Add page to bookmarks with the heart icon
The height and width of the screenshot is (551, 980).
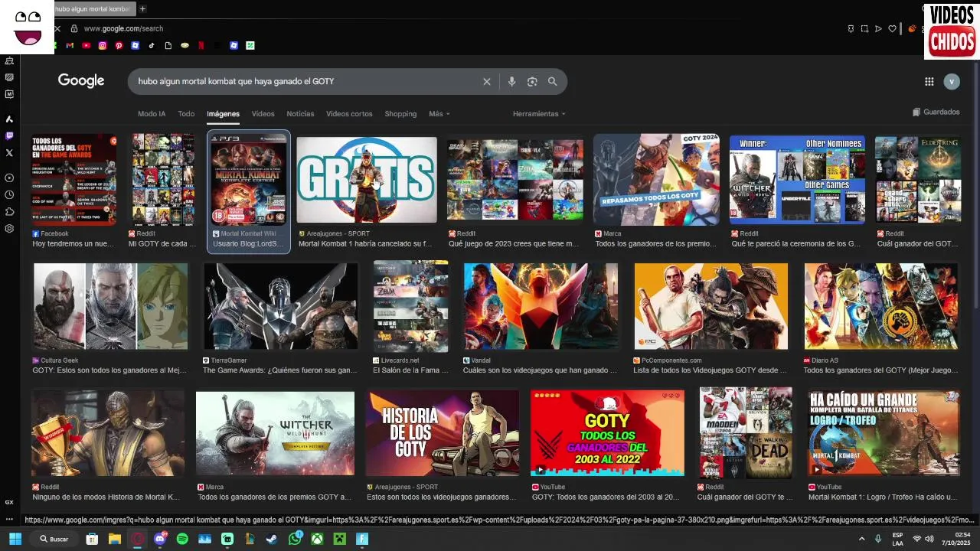[892, 28]
